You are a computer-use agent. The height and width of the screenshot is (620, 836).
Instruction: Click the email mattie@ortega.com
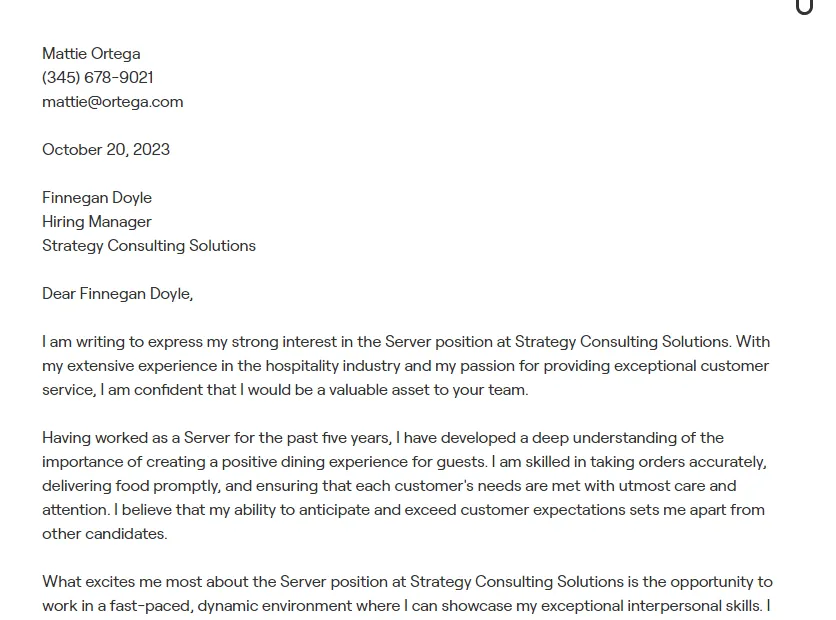coord(112,102)
